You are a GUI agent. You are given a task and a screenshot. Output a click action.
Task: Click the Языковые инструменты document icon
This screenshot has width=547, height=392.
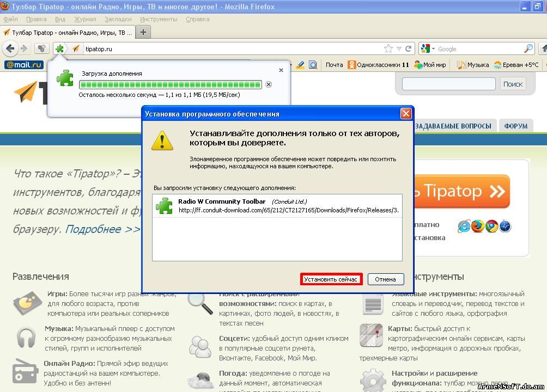tap(373, 304)
